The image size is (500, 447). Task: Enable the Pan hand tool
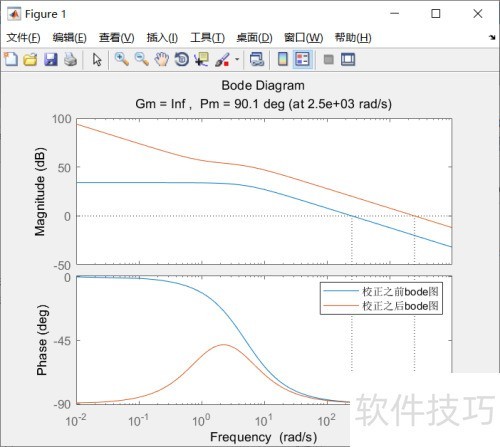pos(162,60)
